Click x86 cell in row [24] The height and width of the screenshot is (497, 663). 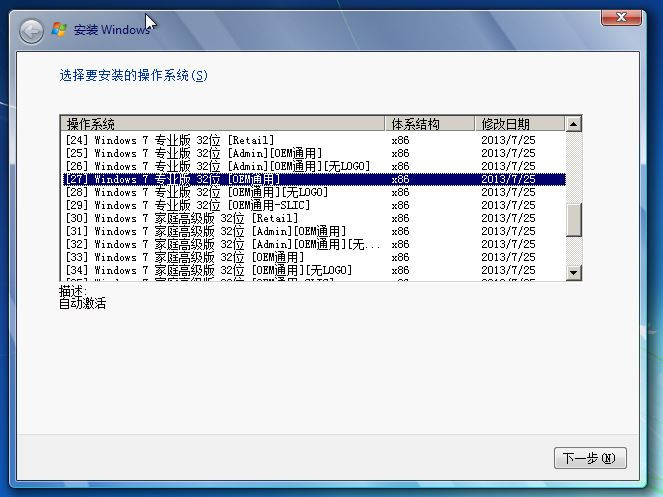click(400, 140)
